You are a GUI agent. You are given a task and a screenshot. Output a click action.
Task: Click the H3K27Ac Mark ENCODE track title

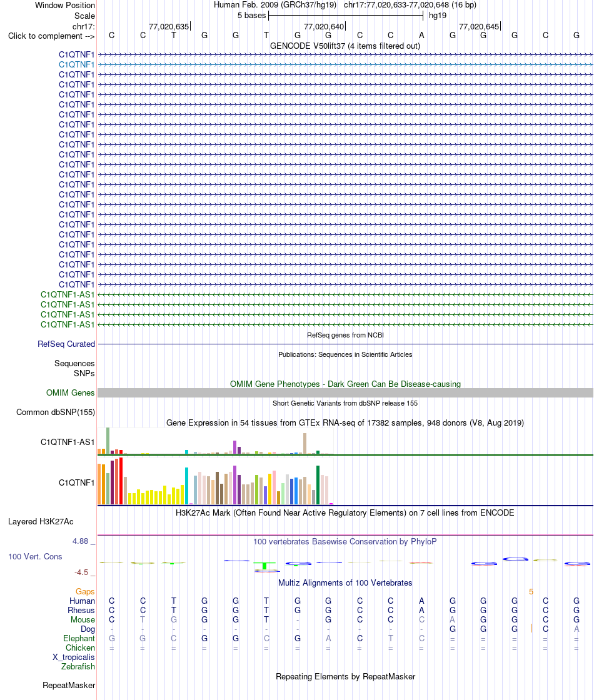(x=345, y=513)
